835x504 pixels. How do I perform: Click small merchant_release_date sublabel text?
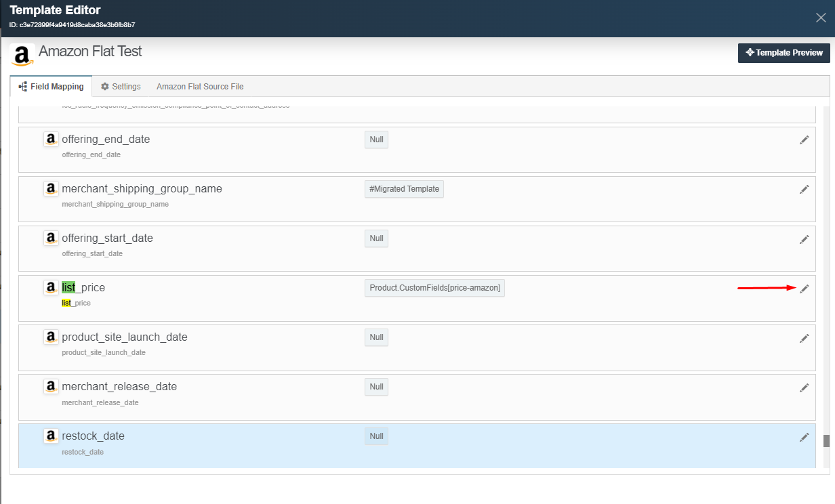coord(100,402)
